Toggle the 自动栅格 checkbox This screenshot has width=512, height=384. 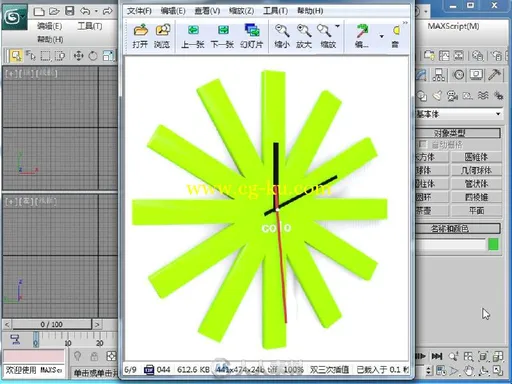423,144
